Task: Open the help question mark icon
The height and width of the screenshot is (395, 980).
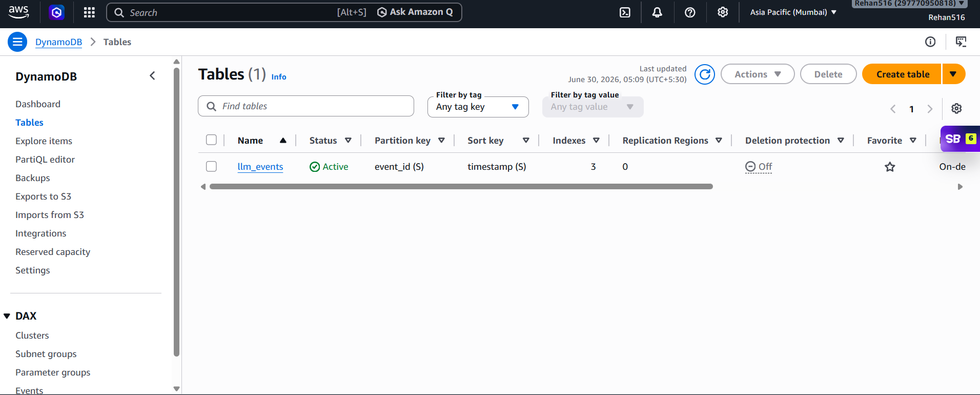Action: (x=690, y=12)
